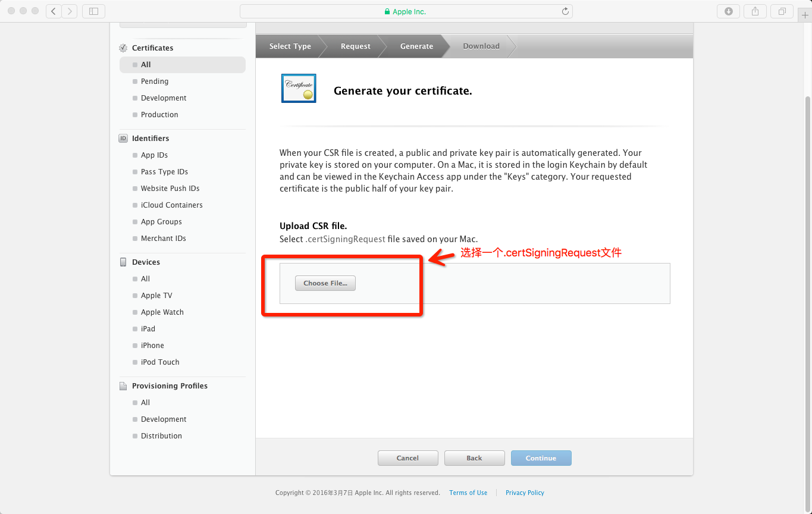Click the Request step
The image size is (812, 514).
coord(355,46)
